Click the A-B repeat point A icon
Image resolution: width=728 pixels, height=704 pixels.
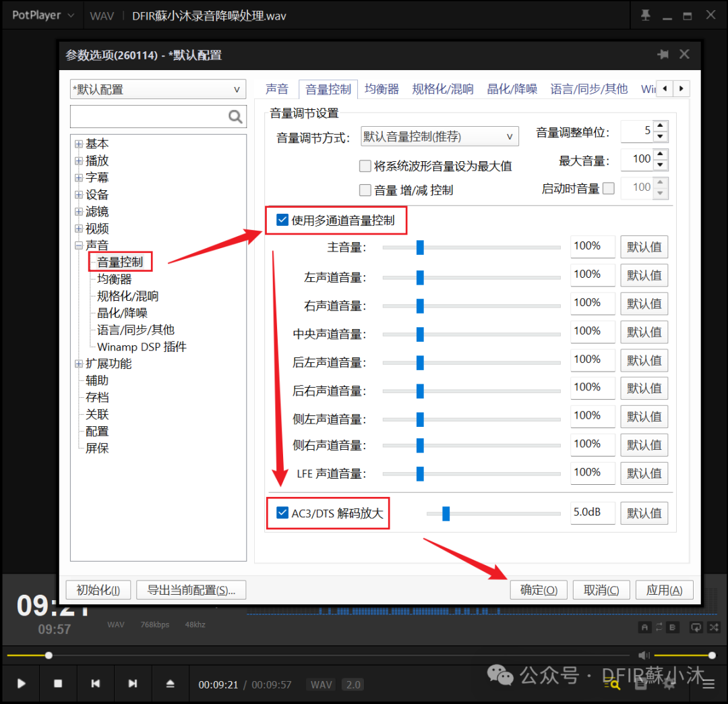(645, 627)
